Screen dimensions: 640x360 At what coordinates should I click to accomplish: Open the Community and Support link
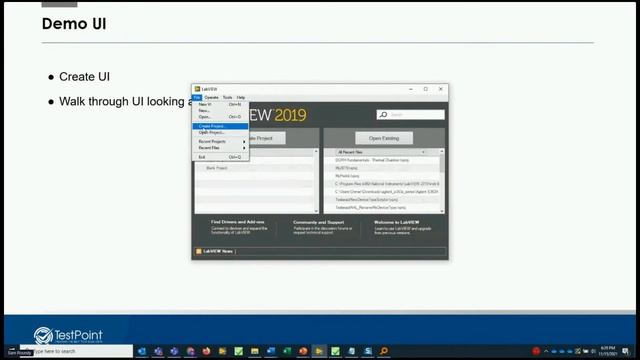(318, 222)
